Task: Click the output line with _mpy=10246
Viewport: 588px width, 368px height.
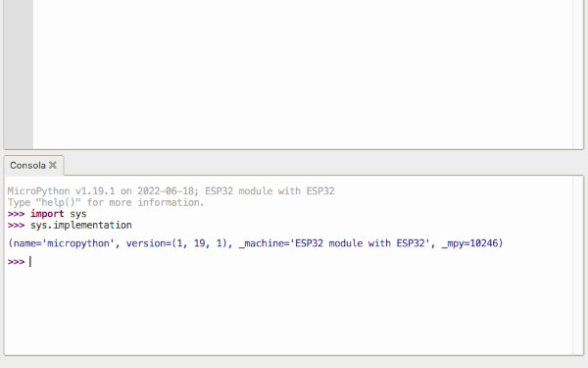Action: tap(256, 243)
